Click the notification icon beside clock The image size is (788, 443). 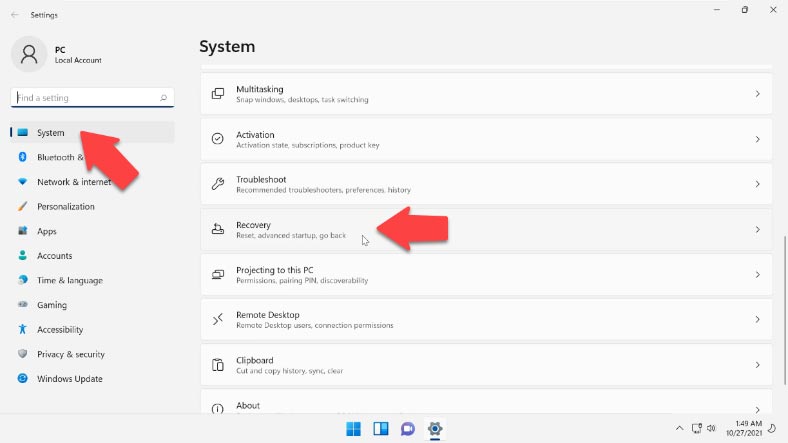(x=772, y=428)
